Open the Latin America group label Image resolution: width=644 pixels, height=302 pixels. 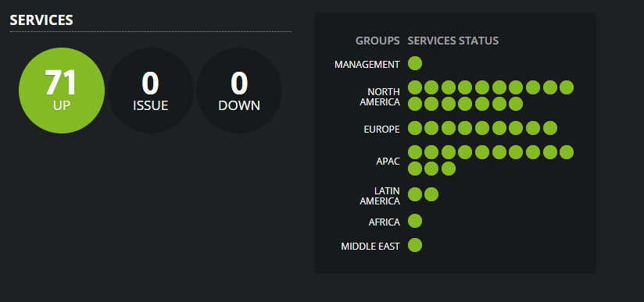[x=380, y=196]
